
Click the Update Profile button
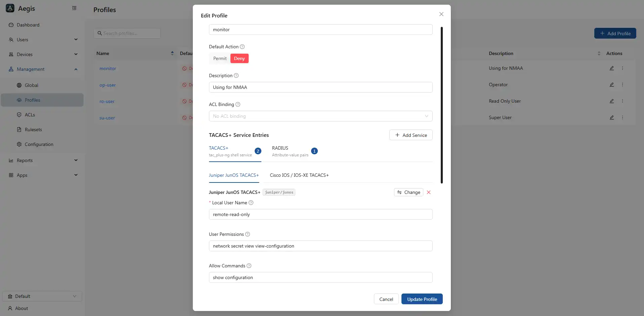(422, 299)
